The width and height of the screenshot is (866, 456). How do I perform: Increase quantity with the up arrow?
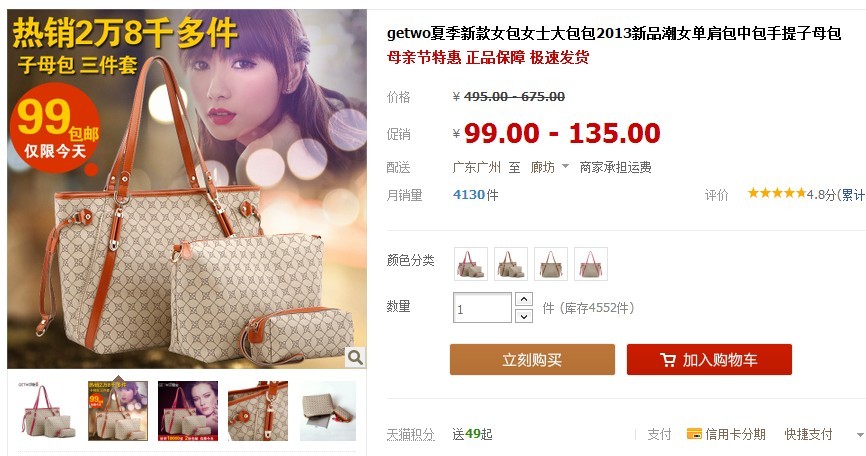(524, 299)
